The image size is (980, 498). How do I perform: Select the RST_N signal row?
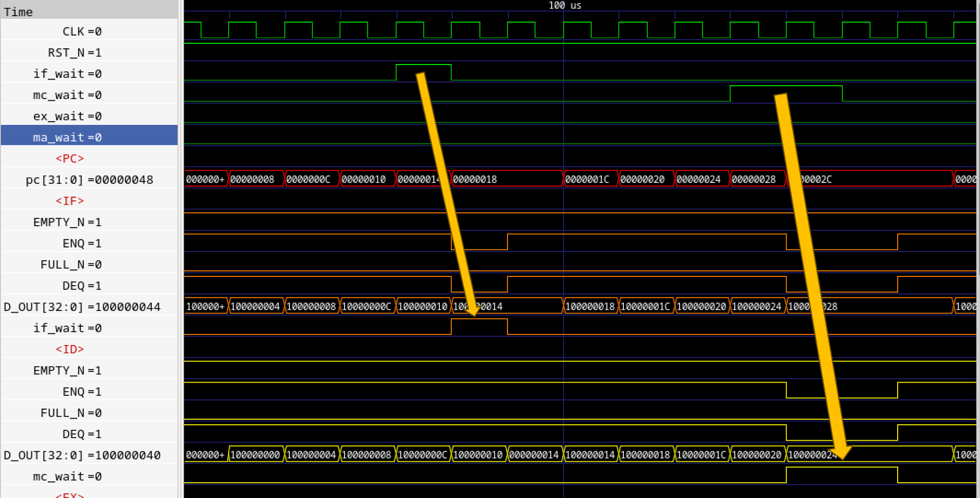coord(75,53)
